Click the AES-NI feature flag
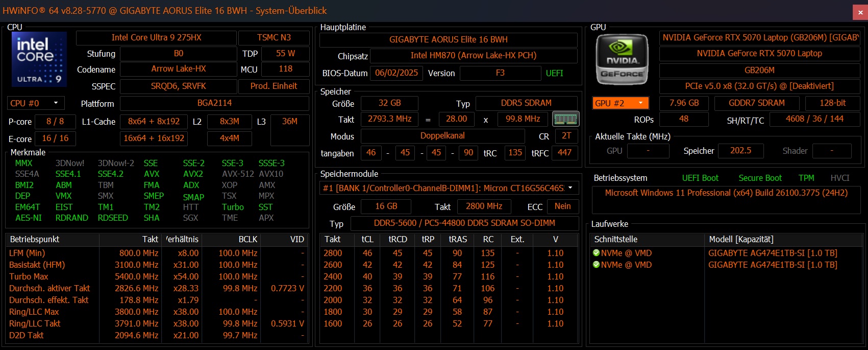The image size is (868, 350). (x=29, y=218)
